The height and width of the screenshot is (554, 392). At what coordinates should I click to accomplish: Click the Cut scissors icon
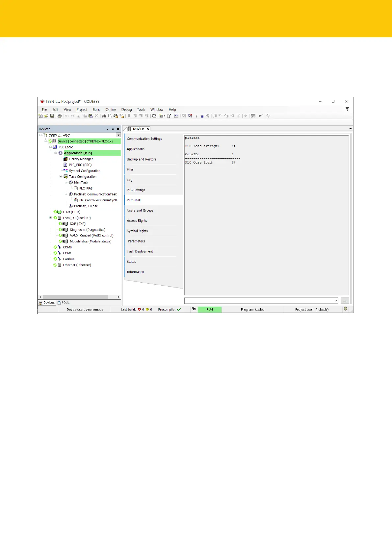click(79, 116)
